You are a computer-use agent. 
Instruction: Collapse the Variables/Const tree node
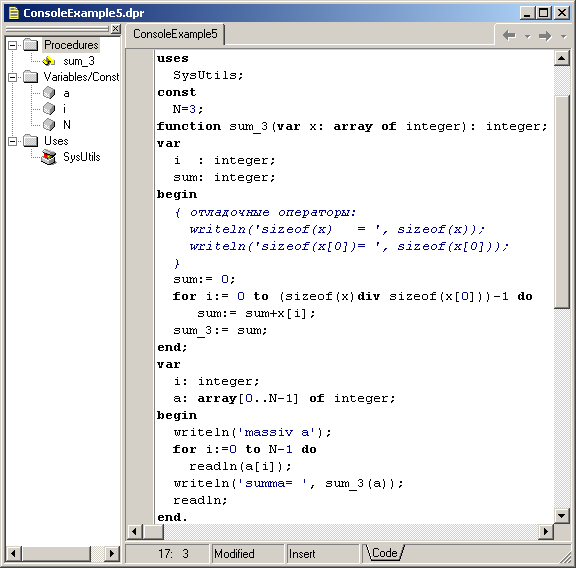click(x=12, y=77)
